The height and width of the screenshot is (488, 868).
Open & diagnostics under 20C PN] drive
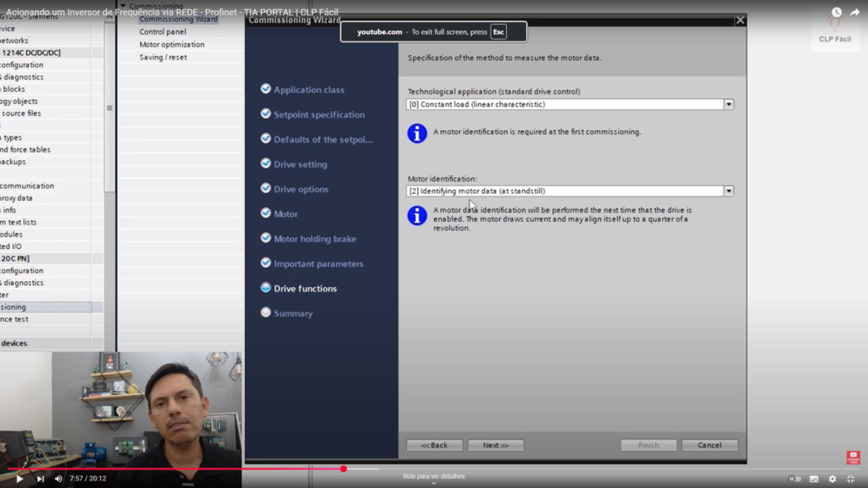pos(22,283)
